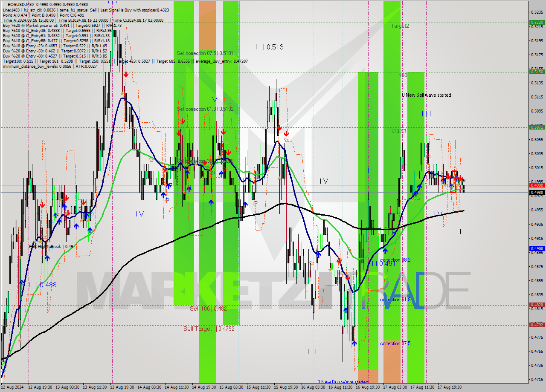The width and height of the screenshot is (546, 392).
Task: Click the 'Sell Target1 | 0.4792' label
Action: point(209,329)
